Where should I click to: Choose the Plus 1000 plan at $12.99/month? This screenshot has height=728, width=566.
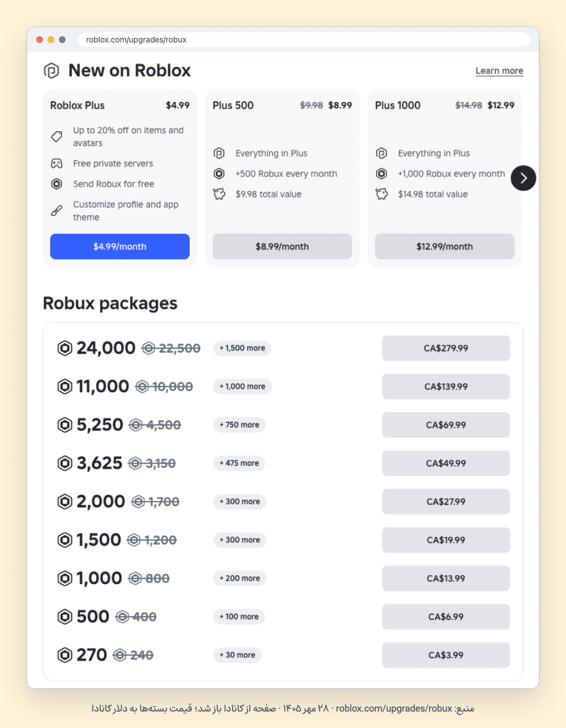click(x=445, y=247)
